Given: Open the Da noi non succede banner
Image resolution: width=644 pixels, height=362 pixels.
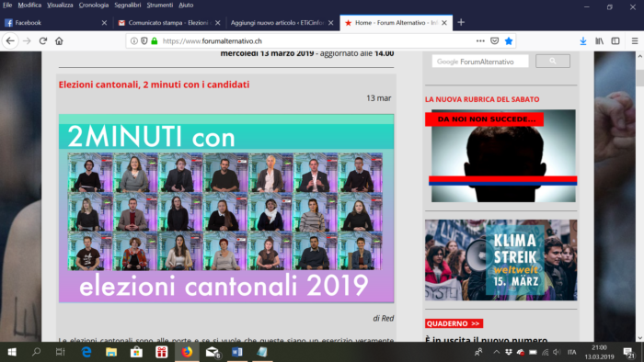Looking at the screenshot, I should pyautogui.click(x=501, y=156).
